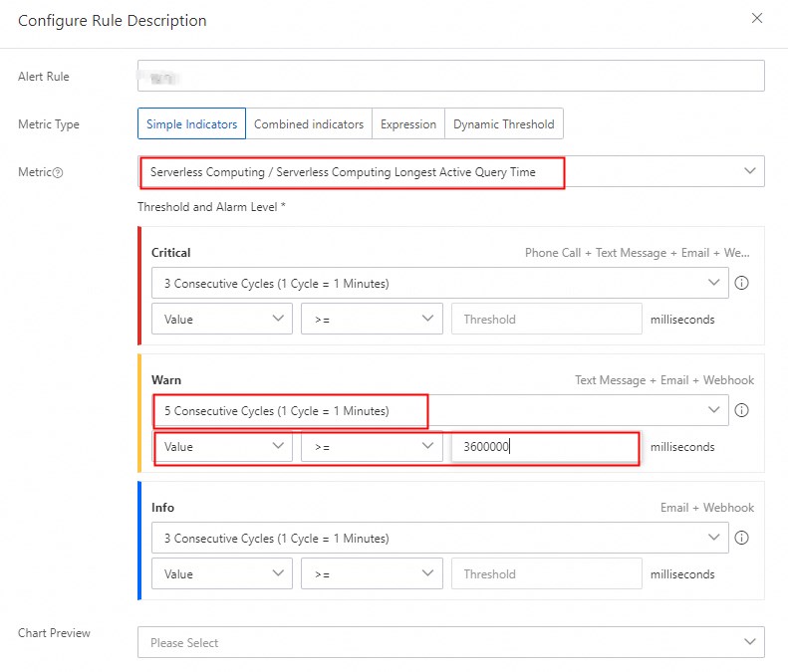Expand Critical consecutive cycles dropdown
788x672 pixels.
pyautogui.click(x=439, y=283)
